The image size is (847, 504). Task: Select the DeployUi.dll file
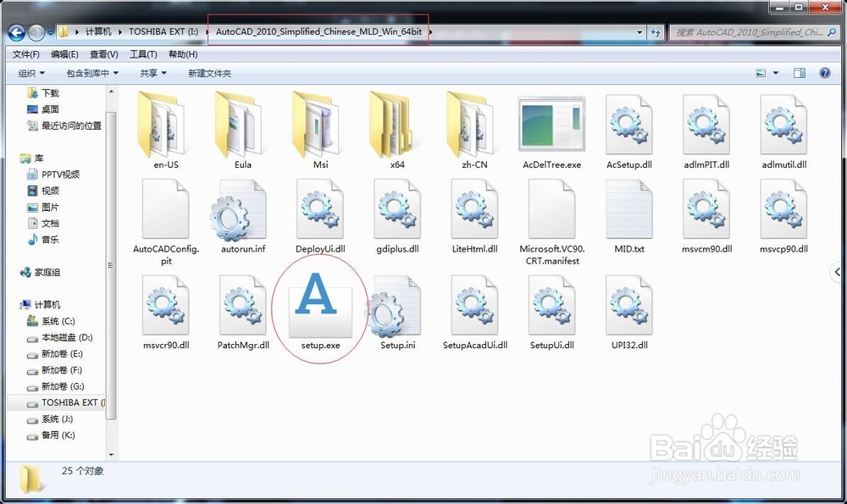(x=320, y=217)
